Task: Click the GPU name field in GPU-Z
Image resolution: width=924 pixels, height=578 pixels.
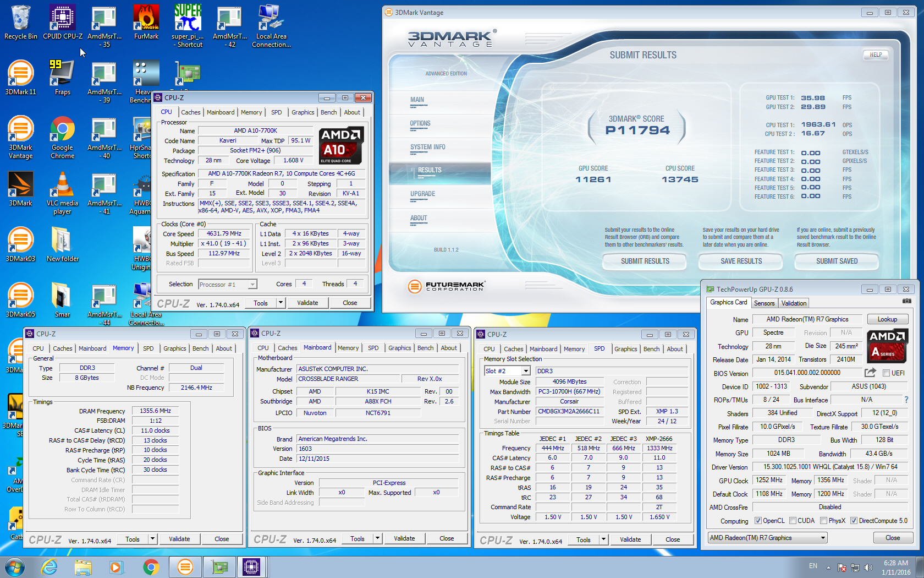Action: tap(807, 319)
